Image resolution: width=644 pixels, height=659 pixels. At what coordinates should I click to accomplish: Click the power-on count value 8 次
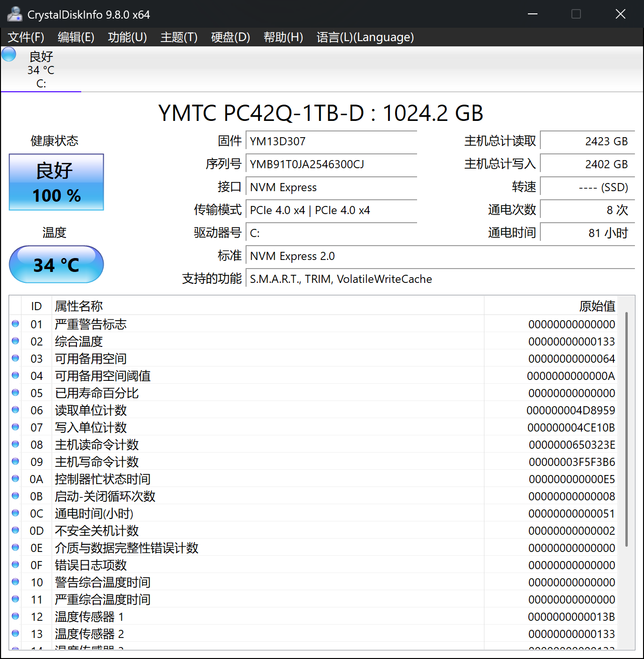[587, 210]
